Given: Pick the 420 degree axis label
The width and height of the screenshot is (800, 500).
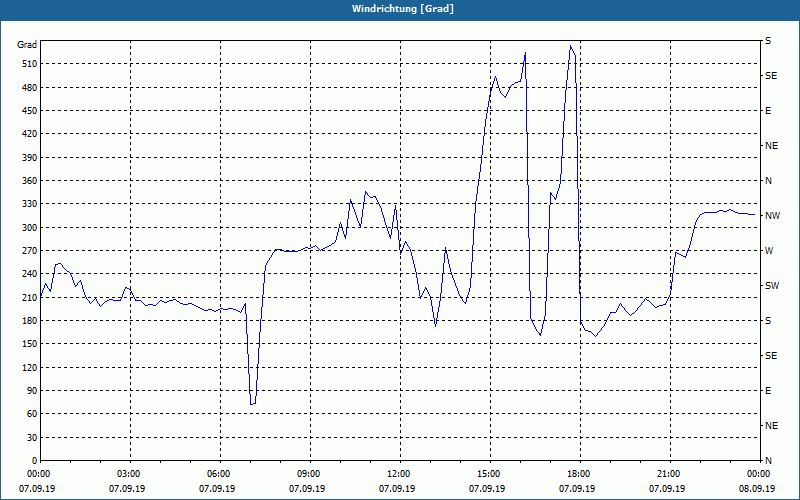Looking at the screenshot, I should point(29,134).
